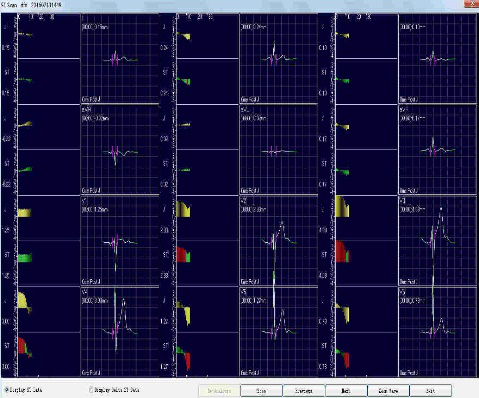Select the V1 lead waveform panel
The width and height of the screenshot is (479, 398).
point(120,241)
